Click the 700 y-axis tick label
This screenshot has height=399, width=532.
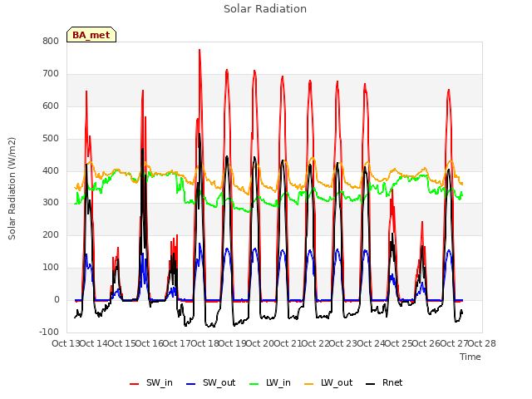[51, 74]
